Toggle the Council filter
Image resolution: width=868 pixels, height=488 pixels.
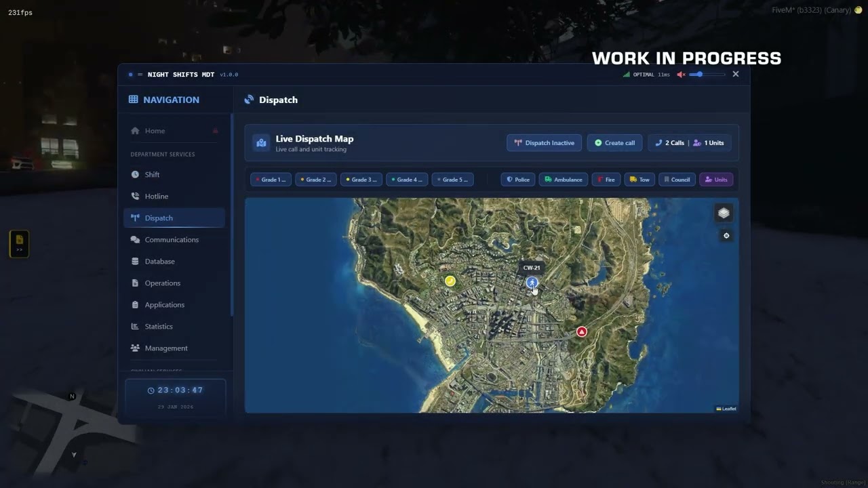677,180
